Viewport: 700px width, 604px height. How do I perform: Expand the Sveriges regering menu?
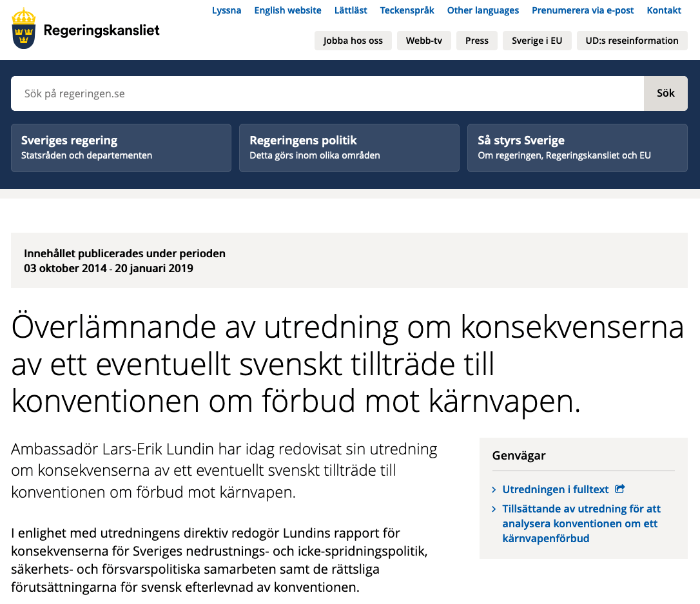tap(121, 148)
